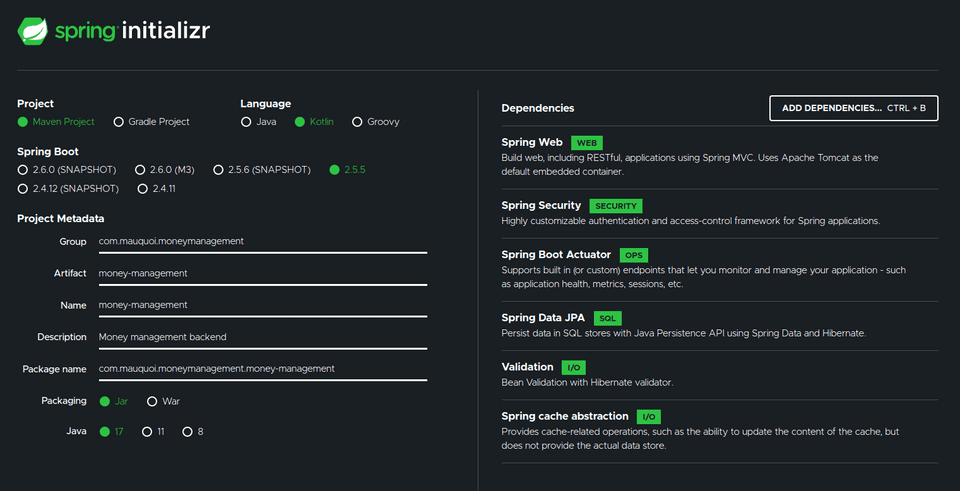Select Spring Boot 2.5.6 (SNAPSHOT)
Image resolution: width=960 pixels, height=491 pixels.
pyautogui.click(x=218, y=170)
